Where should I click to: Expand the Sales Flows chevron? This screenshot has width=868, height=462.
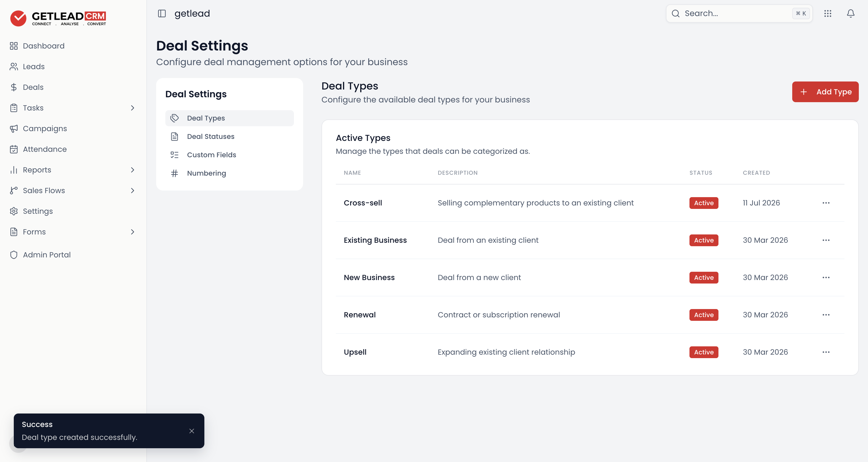point(132,191)
